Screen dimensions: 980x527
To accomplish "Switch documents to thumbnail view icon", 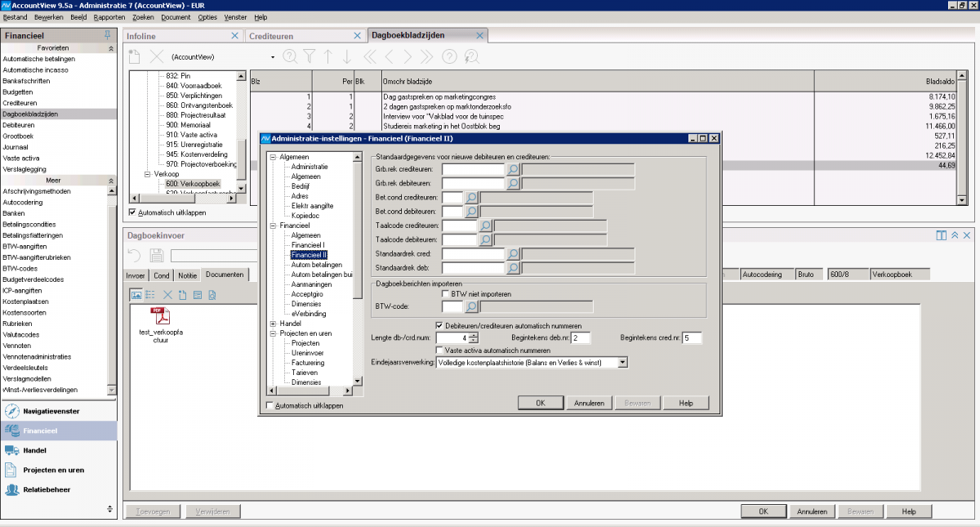I will point(136,294).
